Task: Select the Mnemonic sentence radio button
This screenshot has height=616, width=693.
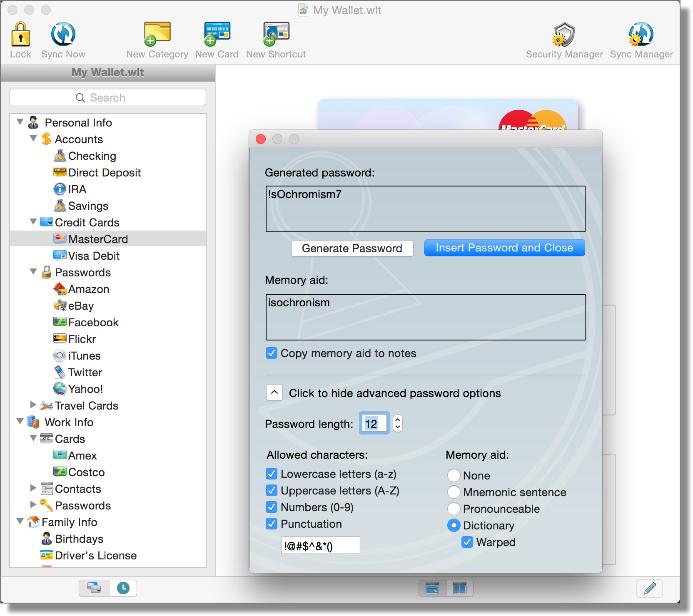Action: click(x=454, y=492)
